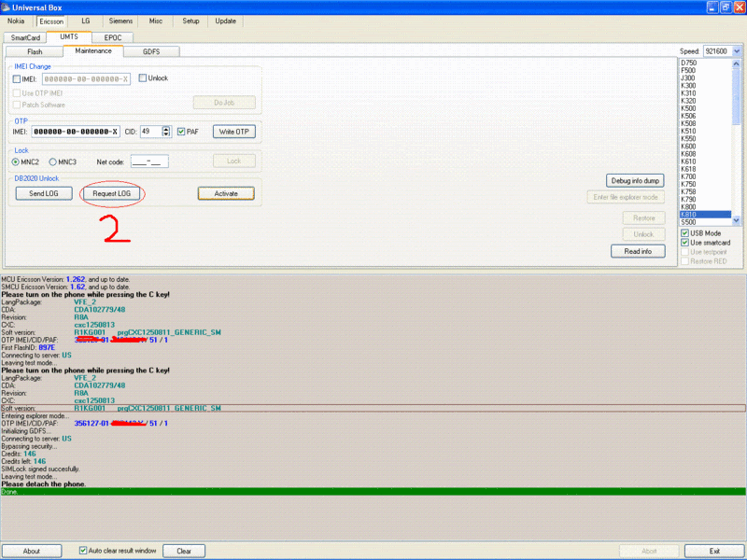Screen dimensions: 747x560
Task: Select K750 in the model list
Action: click(705, 184)
